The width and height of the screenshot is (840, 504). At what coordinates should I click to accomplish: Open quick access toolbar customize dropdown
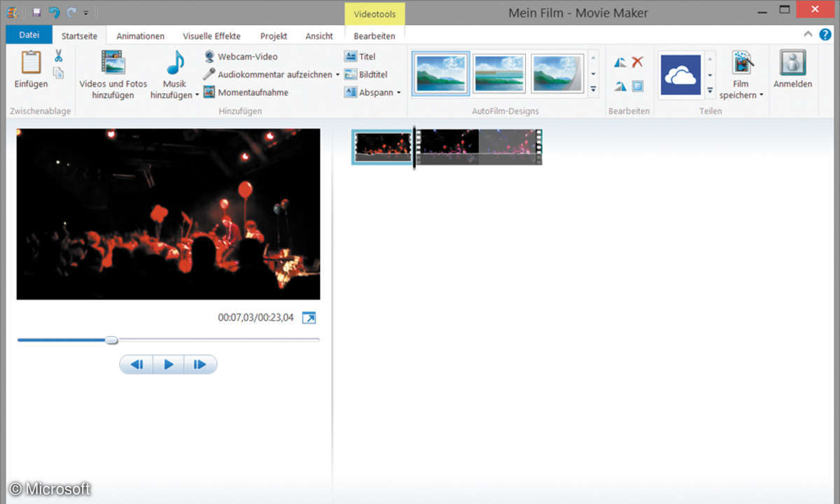click(86, 13)
